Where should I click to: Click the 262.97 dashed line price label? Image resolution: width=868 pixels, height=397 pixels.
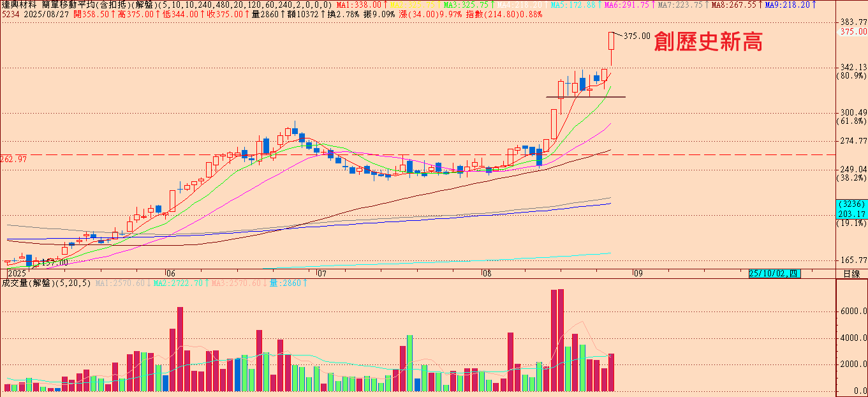click(14, 159)
